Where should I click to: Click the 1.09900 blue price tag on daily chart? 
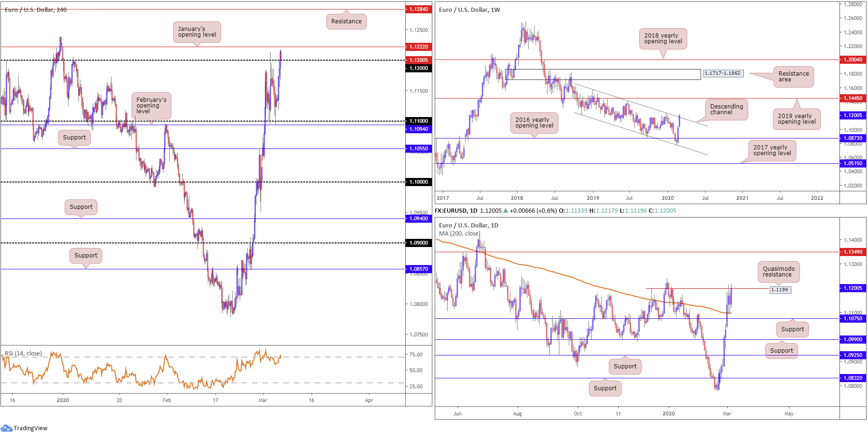click(x=852, y=339)
